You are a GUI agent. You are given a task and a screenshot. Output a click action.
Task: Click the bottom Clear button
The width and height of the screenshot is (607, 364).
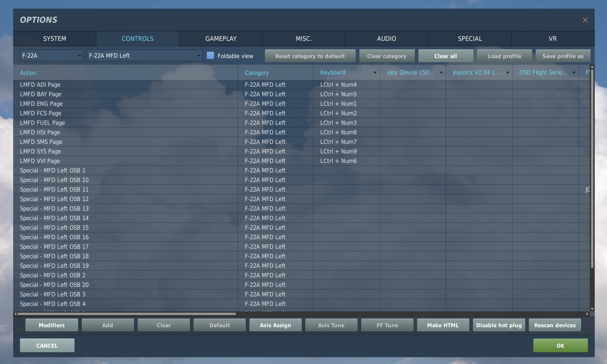tap(164, 325)
